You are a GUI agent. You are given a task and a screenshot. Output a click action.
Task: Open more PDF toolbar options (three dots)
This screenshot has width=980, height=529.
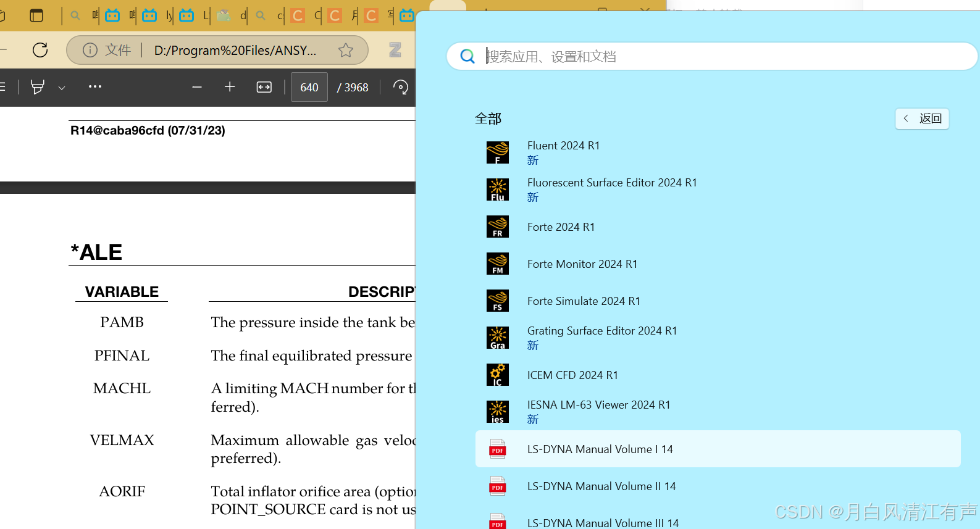click(95, 86)
